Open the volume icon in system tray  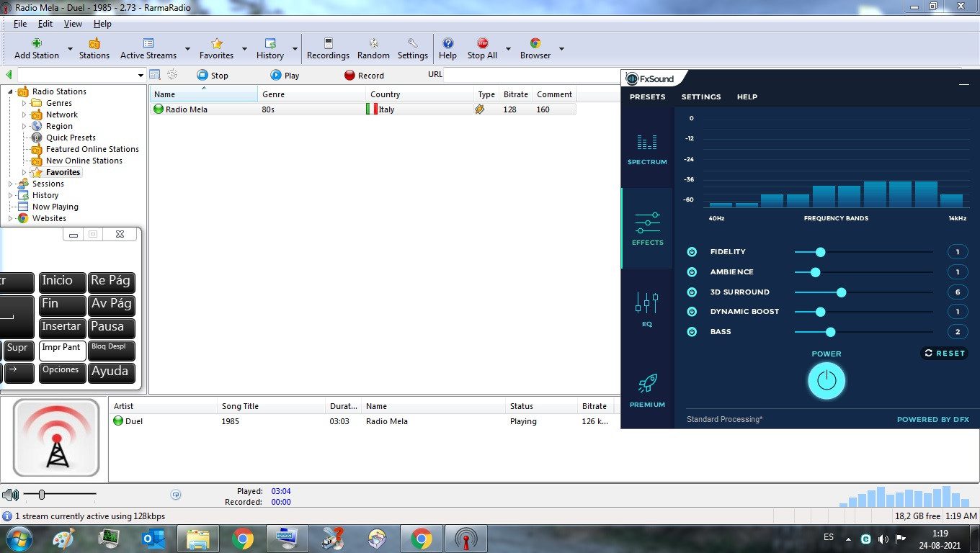click(x=883, y=538)
